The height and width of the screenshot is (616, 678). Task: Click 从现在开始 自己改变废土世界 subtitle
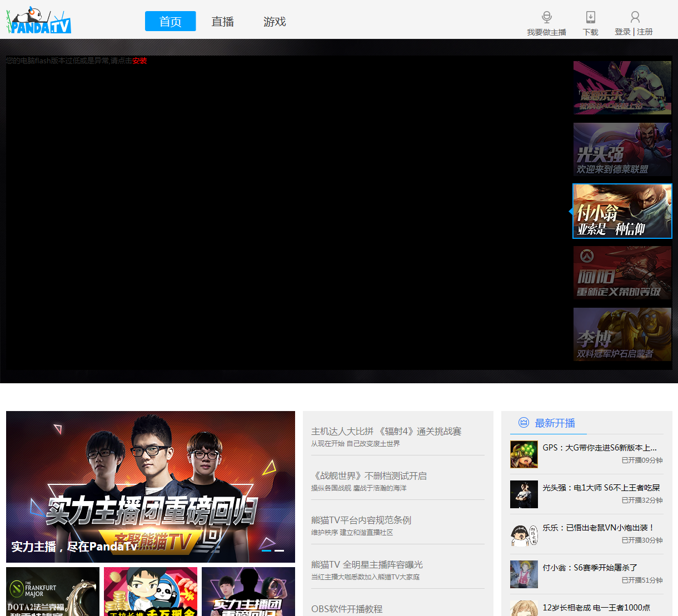click(x=356, y=444)
